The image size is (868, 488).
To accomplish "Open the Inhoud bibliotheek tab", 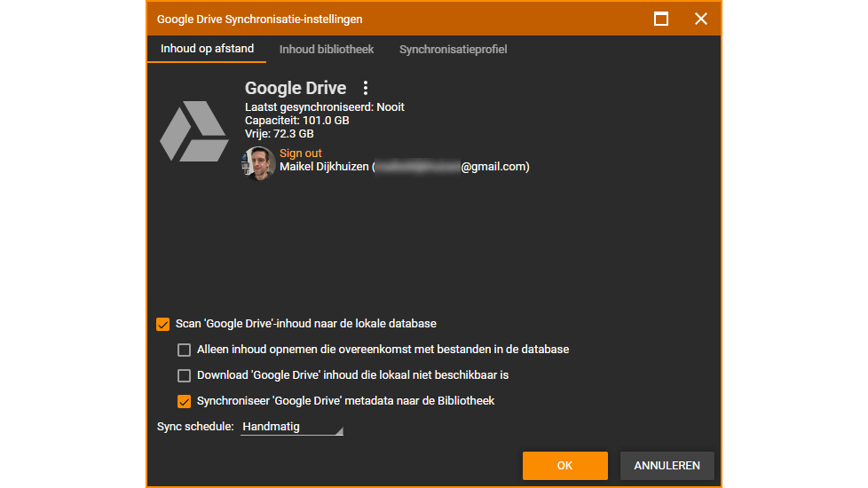I will 327,49.
